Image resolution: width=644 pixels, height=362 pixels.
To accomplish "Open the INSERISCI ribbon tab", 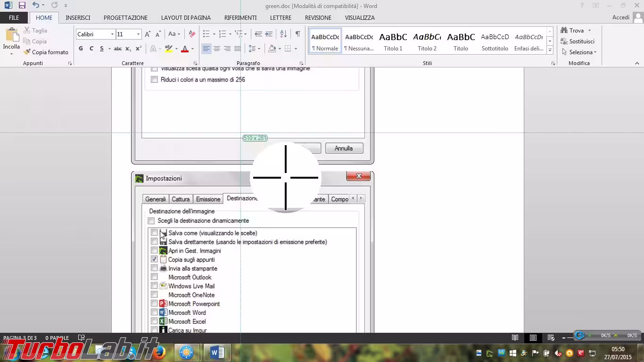I will tap(78, 17).
